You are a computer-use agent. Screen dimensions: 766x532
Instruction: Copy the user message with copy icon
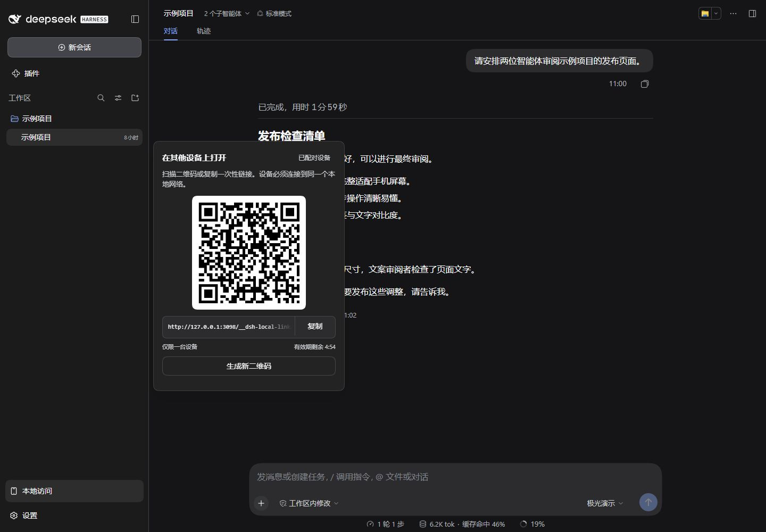point(645,84)
